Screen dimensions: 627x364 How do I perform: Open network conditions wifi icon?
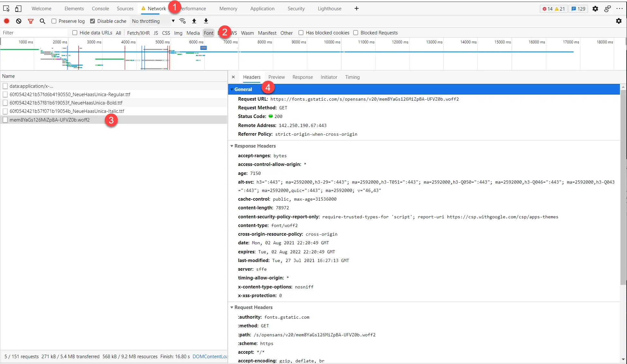pyautogui.click(x=182, y=21)
